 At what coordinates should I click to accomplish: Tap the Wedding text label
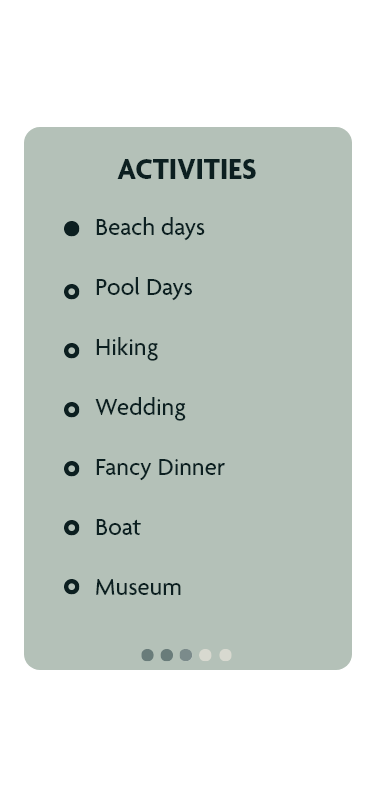tap(140, 408)
